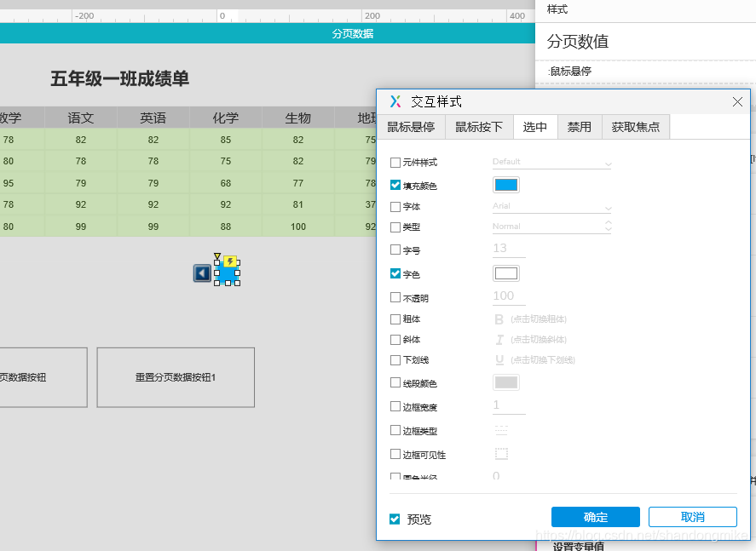Image resolution: width=756 pixels, height=551 pixels.
Task: Click the 确定 button
Action: pos(596,517)
